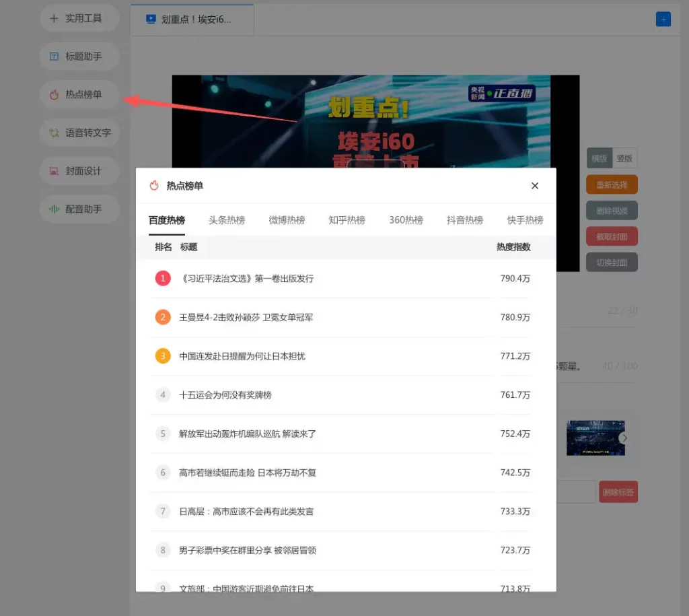Switch to the 头条热榜 tab
The height and width of the screenshot is (616, 689).
click(x=227, y=220)
